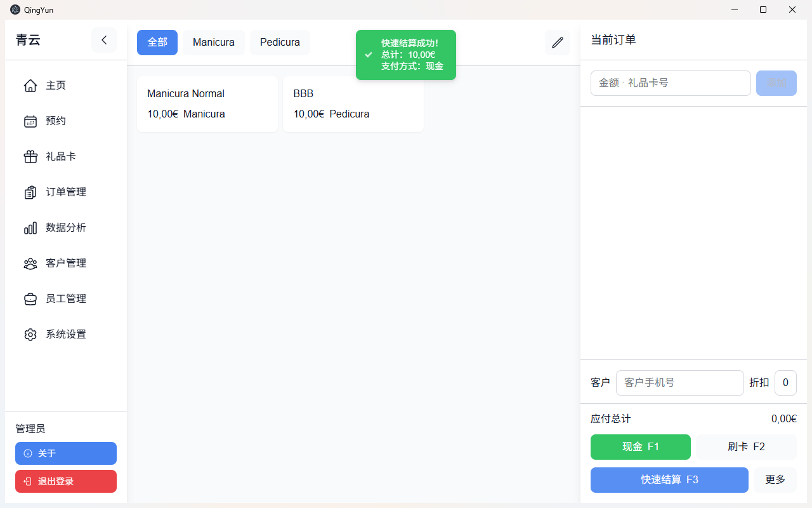Image resolution: width=812 pixels, height=508 pixels.
Task: Click the 0,00€ total amount
Action: (x=784, y=419)
